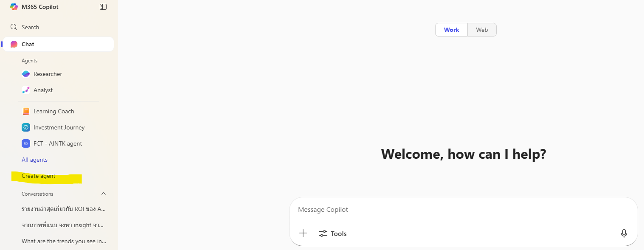Click the plus icon to add content
This screenshot has height=250, width=644.
pos(303,233)
